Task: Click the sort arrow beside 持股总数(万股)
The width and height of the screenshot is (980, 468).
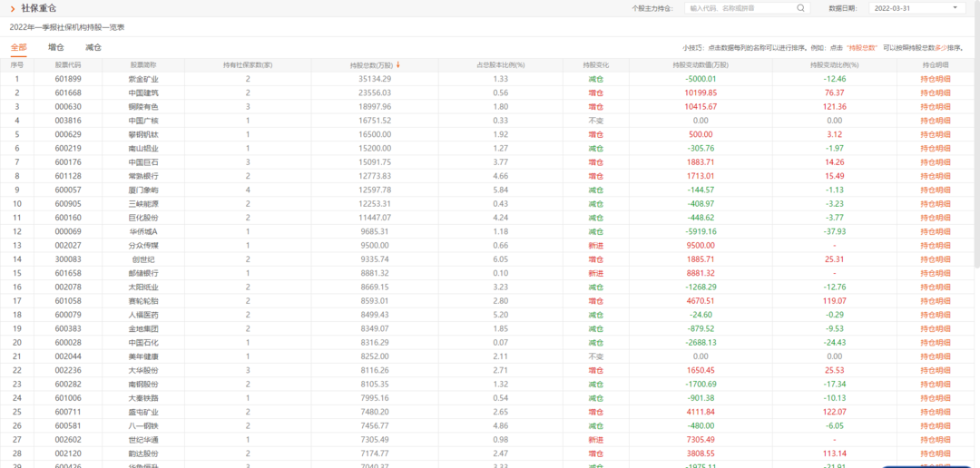Action: [x=398, y=64]
